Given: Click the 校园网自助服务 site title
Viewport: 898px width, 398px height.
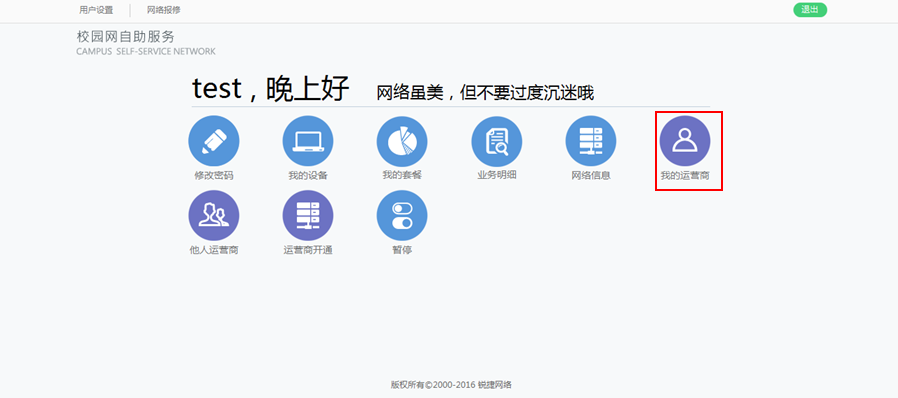Looking at the screenshot, I should click(x=125, y=37).
